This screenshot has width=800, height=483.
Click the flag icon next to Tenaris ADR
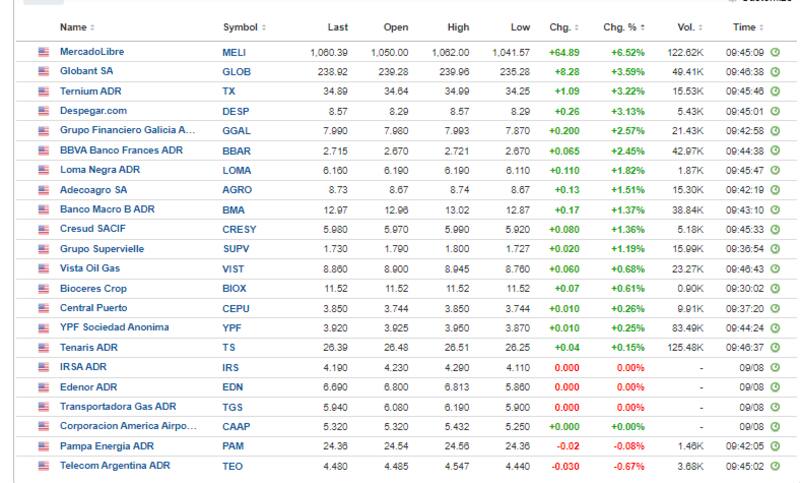tap(43, 347)
